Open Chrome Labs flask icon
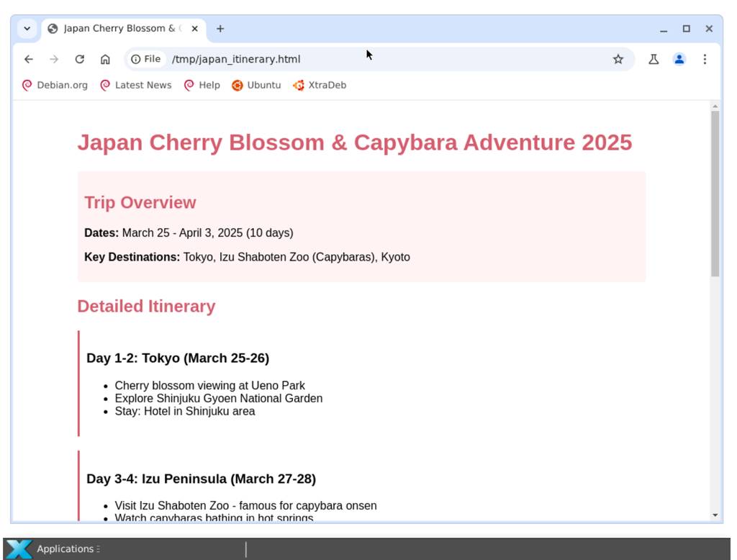Screen dimensions: 737x560 654,59
